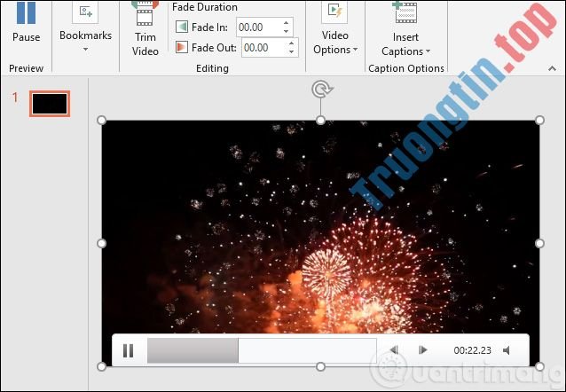Click the Fade Out duration field
The width and height of the screenshot is (566, 392).
click(264, 48)
